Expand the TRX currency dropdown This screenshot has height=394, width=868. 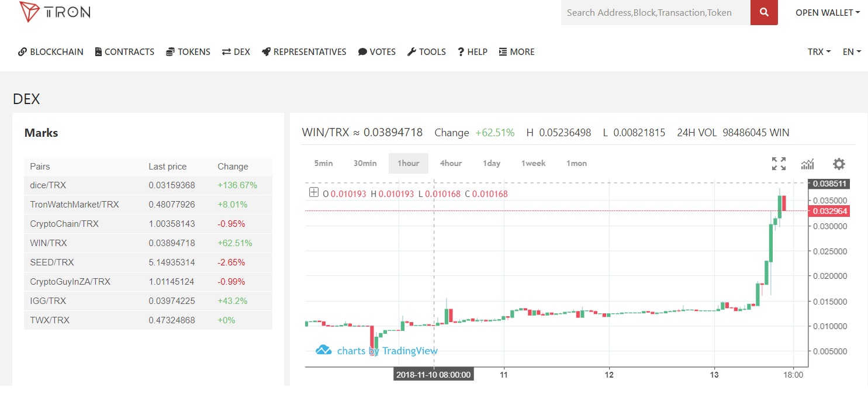point(819,51)
